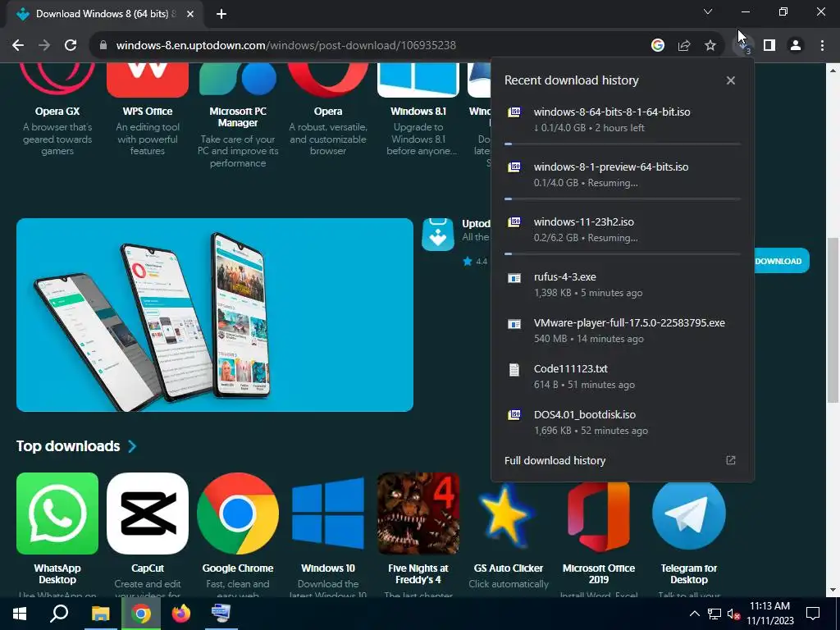Viewport: 840px width, 630px height.
Task: Click the Uptodown app store icon
Action: (x=438, y=235)
